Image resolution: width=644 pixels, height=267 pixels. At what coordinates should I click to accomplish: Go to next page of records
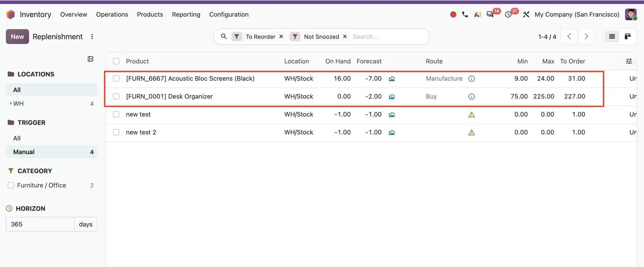click(x=586, y=37)
